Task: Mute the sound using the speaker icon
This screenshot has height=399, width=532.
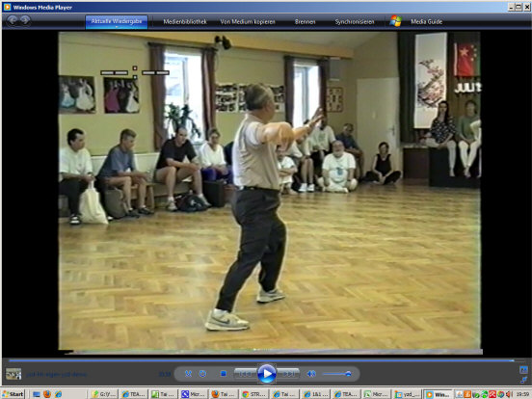Action: [x=310, y=374]
